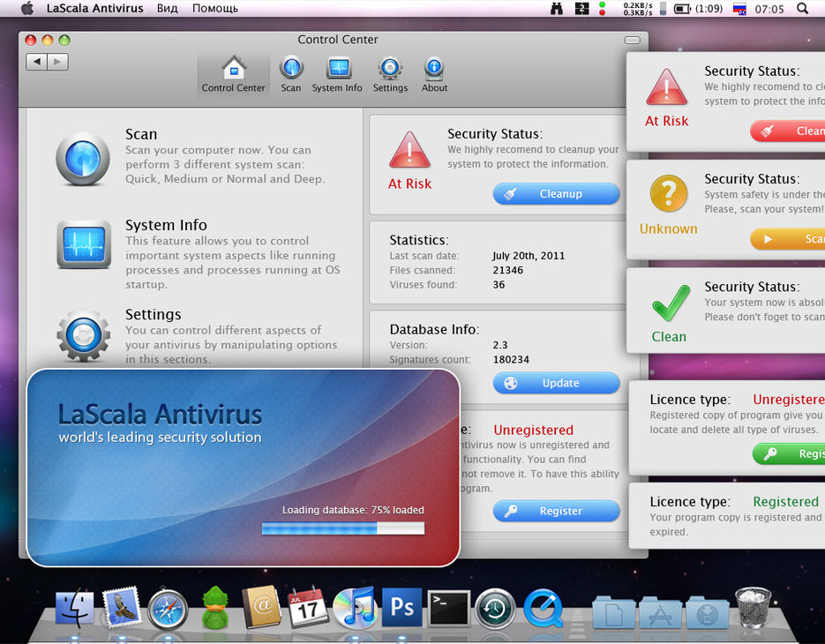Click the green Clean checkmark icon

tap(671, 303)
